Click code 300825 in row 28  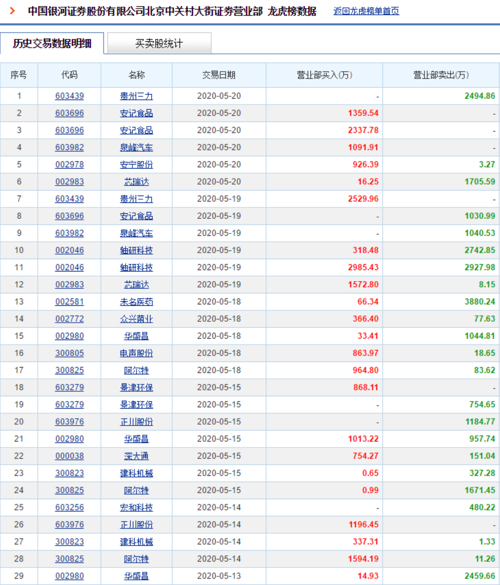[x=69, y=559]
